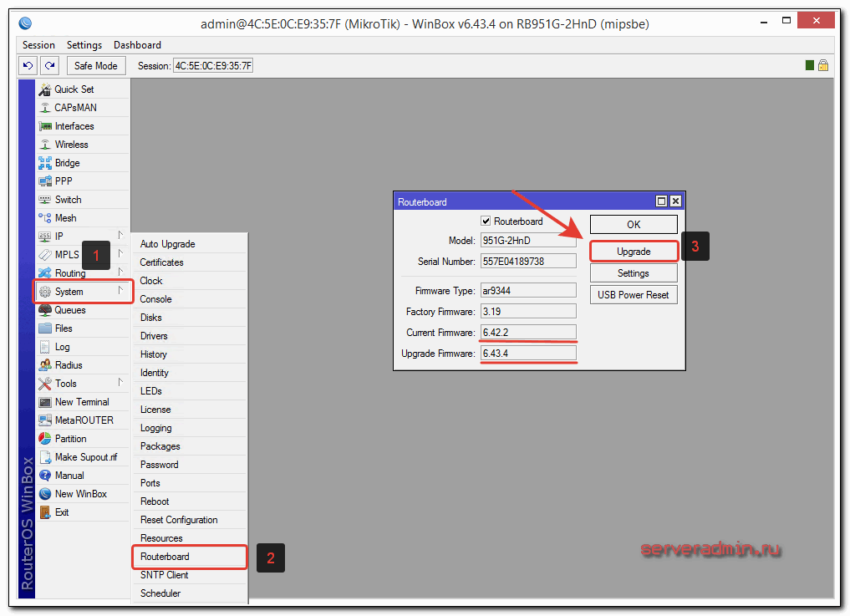Toggle the Routerboard checkbox
Viewport: 850px width, 616px height.
[486, 221]
